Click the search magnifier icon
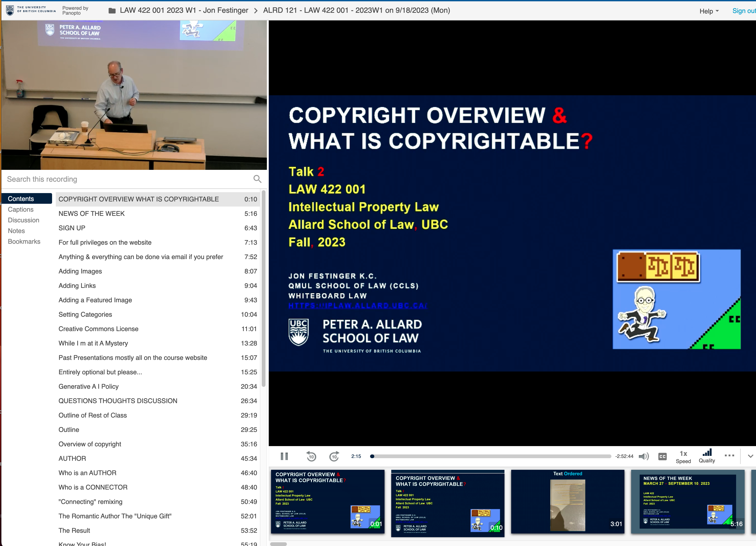Image resolution: width=756 pixels, height=546 pixels. coord(257,179)
